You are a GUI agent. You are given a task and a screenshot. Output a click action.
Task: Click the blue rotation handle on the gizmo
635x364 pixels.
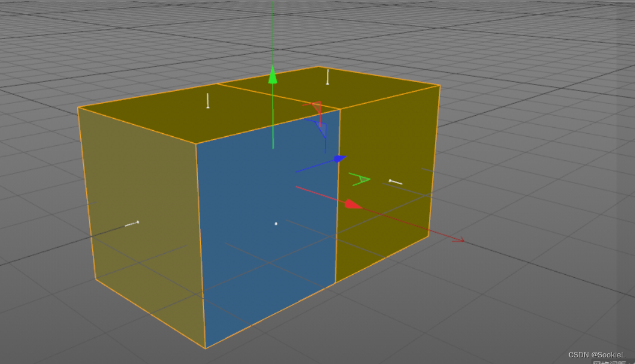[x=321, y=129]
